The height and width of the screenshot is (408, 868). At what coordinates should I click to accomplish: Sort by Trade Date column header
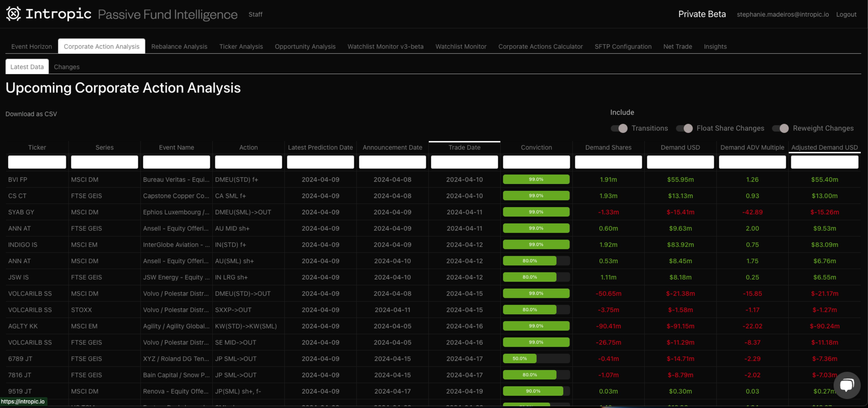point(464,147)
